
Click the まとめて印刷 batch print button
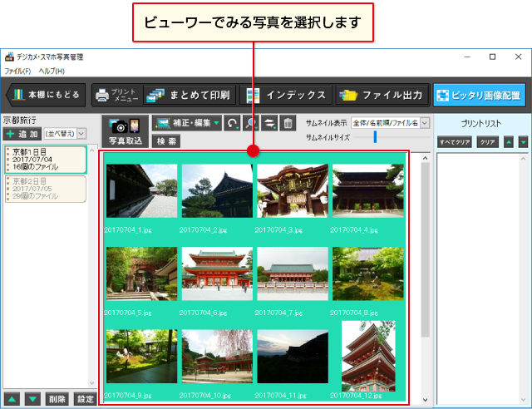(190, 95)
